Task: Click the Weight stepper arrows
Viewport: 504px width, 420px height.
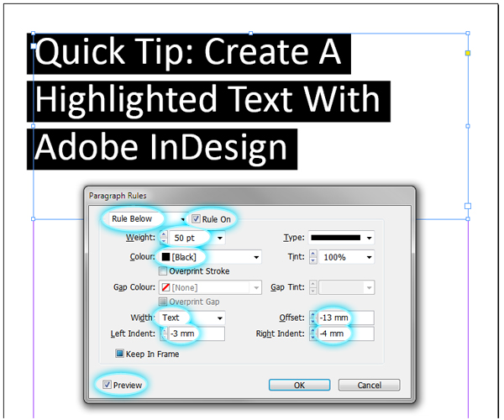Action: [x=164, y=238]
